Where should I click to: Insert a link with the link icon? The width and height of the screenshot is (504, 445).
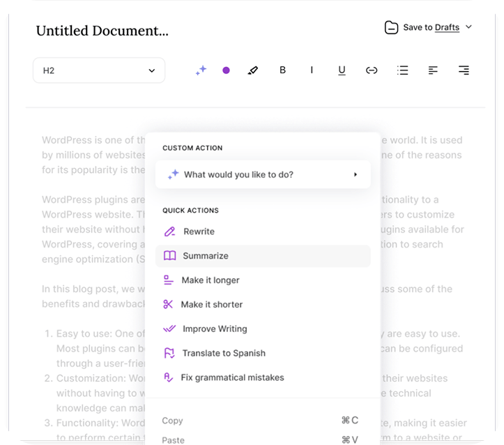(x=372, y=70)
